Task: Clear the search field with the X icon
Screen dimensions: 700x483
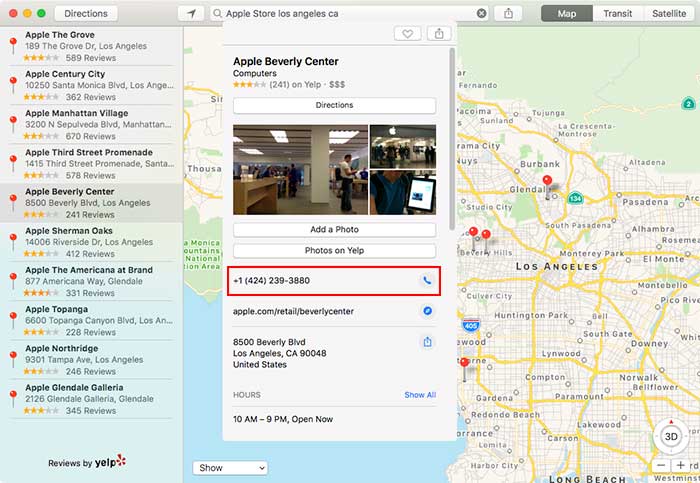Action: (x=481, y=13)
